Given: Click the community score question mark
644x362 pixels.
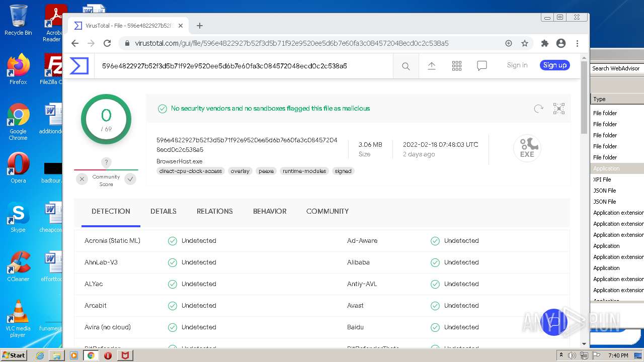Looking at the screenshot, I should pos(106,162).
